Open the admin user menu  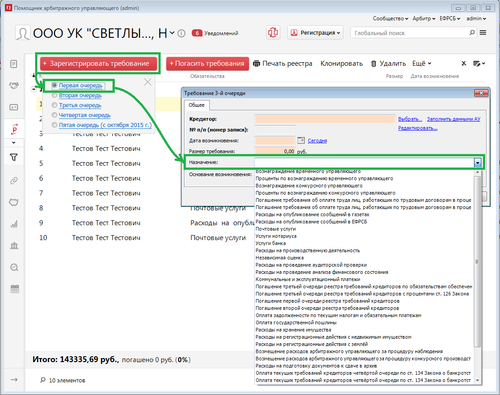(476, 19)
